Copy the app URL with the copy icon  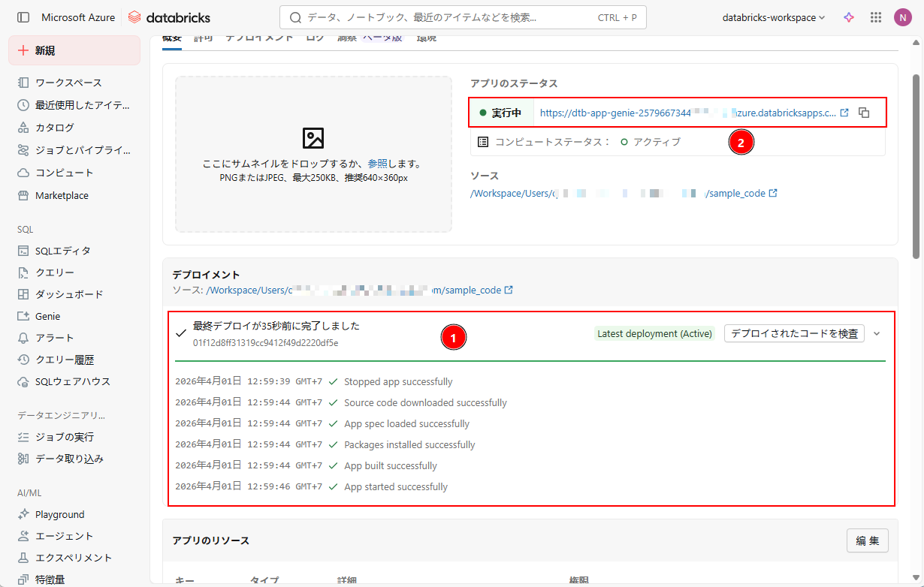(x=864, y=113)
